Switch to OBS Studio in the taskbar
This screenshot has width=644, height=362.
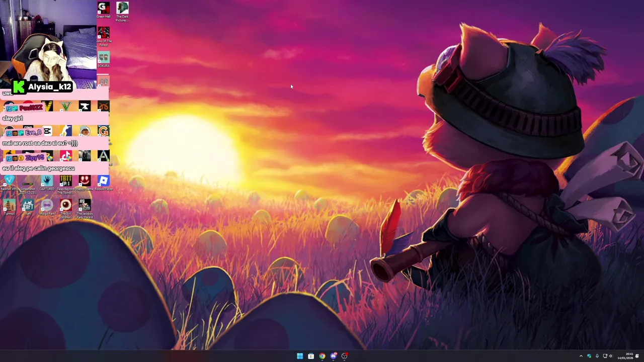point(344,356)
